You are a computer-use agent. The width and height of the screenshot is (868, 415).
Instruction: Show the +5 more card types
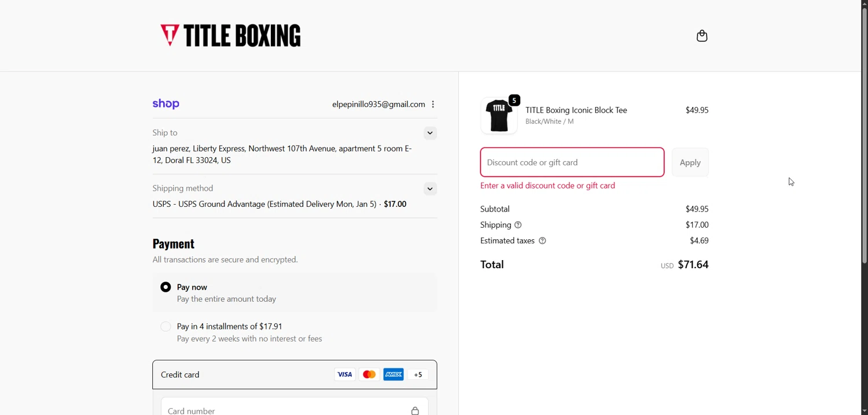tap(418, 375)
